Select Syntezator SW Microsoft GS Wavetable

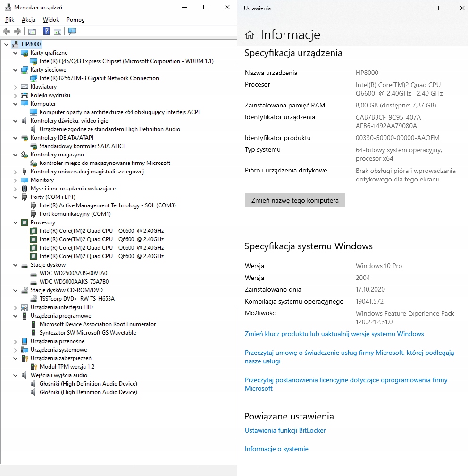[x=88, y=333]
